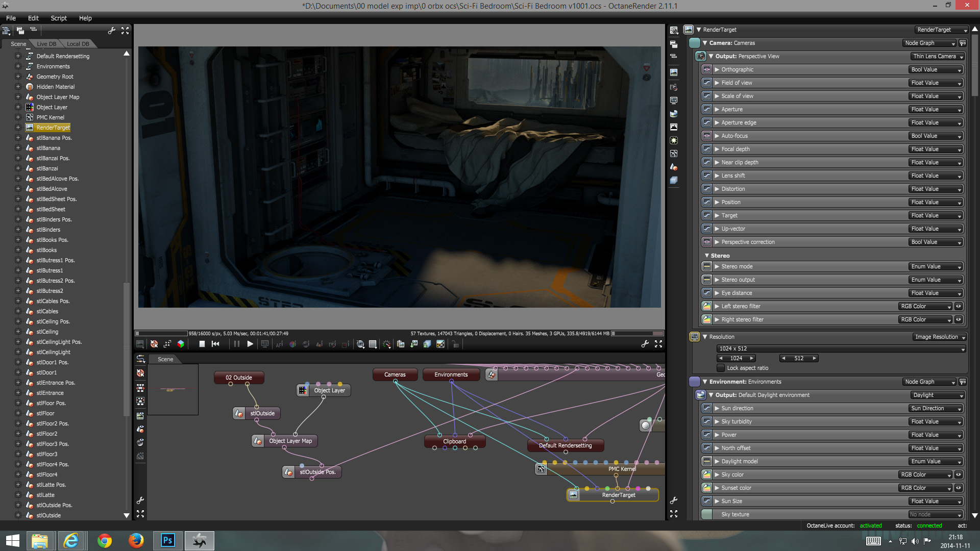Click the render viewport lock icon
This screenshot has height=551, width=980.
click(x=455, y=344)
